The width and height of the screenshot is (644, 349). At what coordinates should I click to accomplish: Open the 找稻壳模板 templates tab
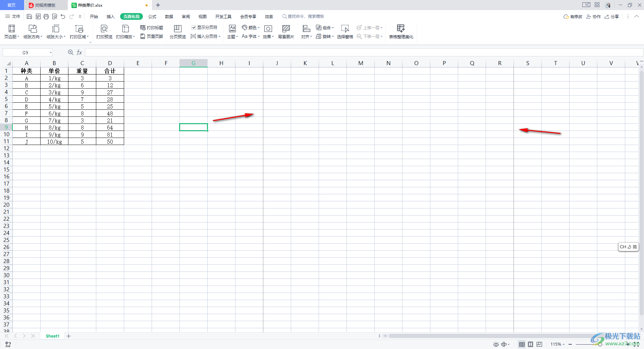point(46,5)
